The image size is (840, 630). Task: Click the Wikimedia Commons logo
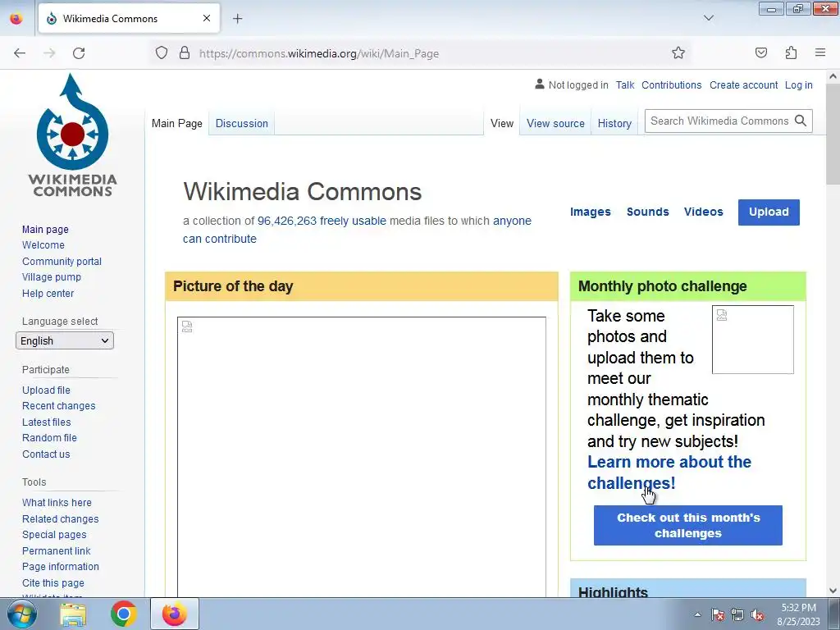[72, 135]
